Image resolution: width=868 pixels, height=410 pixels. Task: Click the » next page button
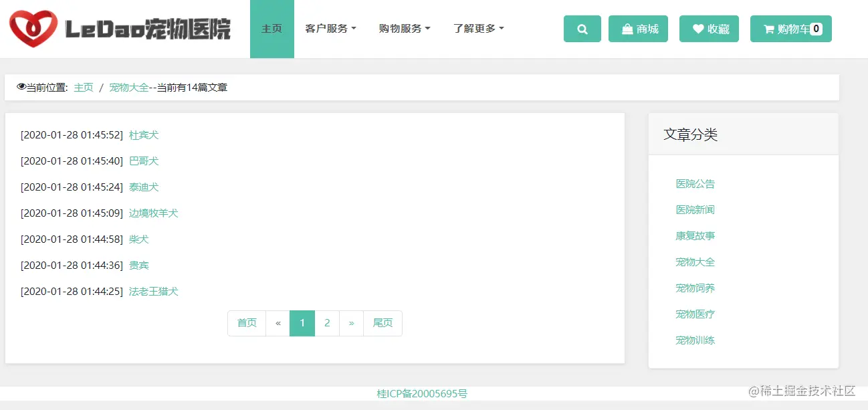(351, 323)
